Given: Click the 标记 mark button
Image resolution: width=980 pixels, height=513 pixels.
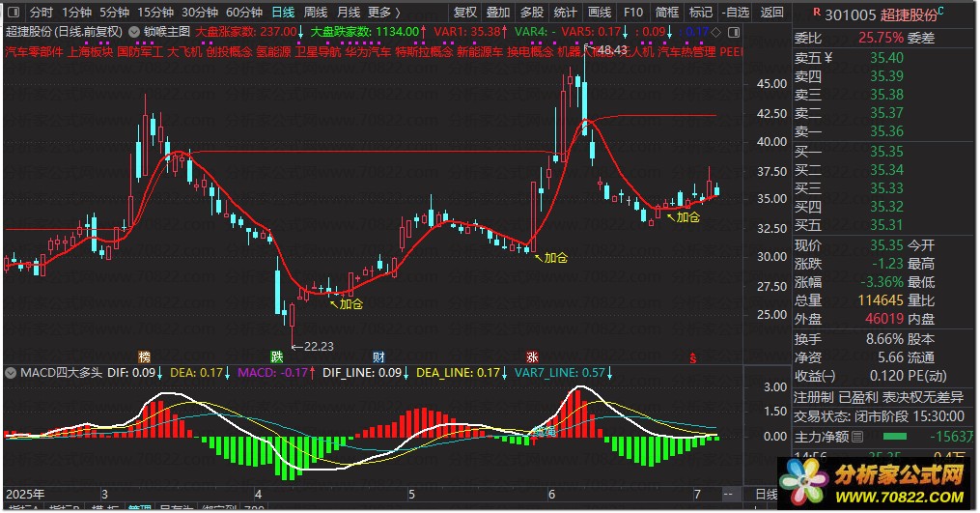Looking at the screenshot, I should coord(700,12).
